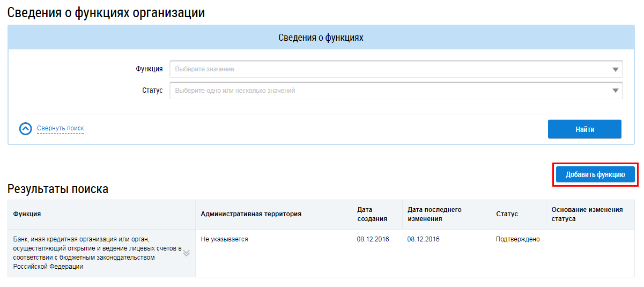Sort by the 'Функция' column header
Image resolution: width=644 pixels, height=287 pixels.
(x=27, y=214)
